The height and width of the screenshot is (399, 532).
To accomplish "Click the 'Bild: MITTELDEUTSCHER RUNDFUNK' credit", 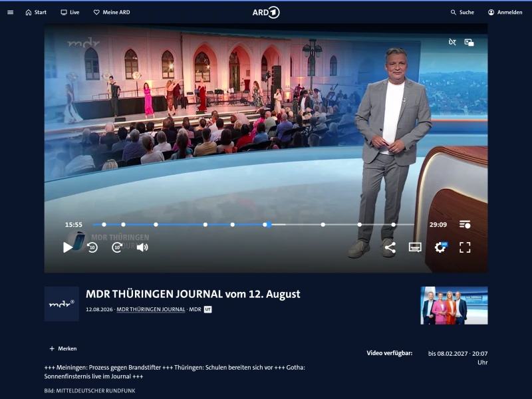I will click(x=90, y=390).
